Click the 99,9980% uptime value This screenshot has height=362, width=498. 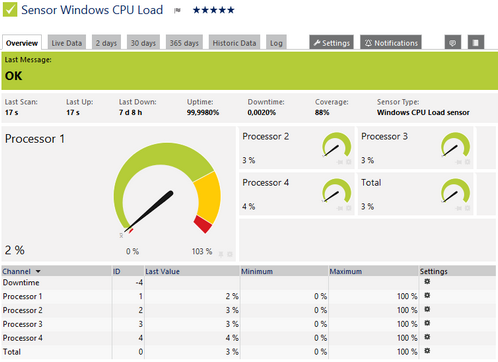click(203, 112)
